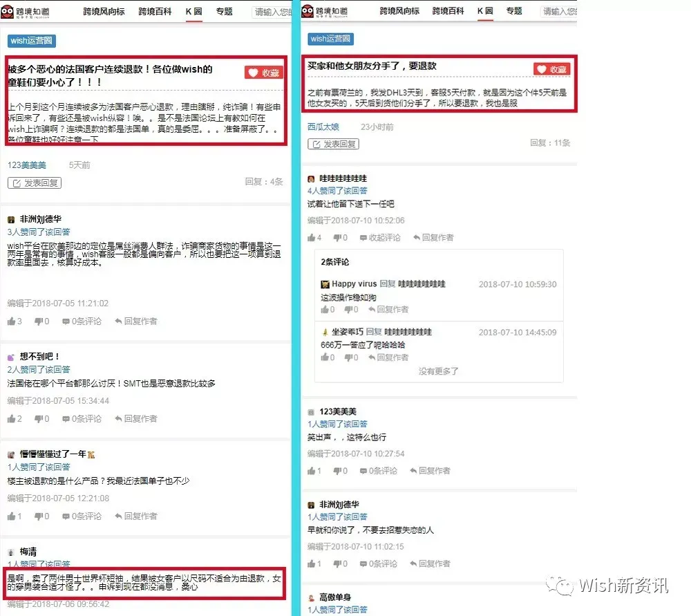The image size is (691, 616).
Task: Reply to 坐姿乖巧's comment via 回复作者
Action: pyautogui.click(x=388, y=357)
